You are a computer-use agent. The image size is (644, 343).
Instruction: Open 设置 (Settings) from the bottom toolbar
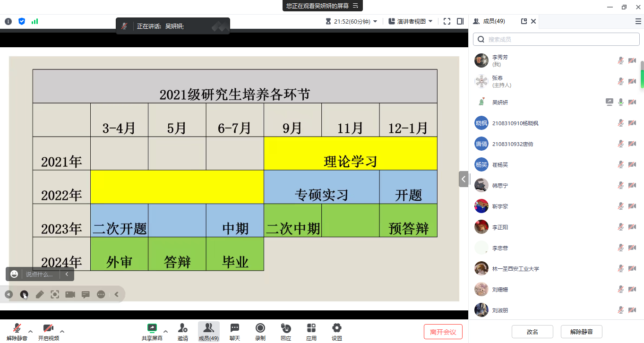pyautogui.click(x=336, y=331)
